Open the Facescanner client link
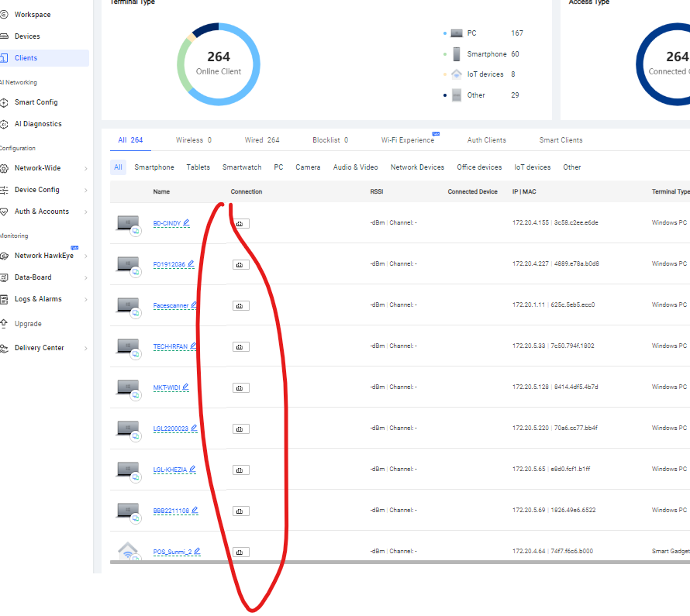Image resolution: width=690 pixels, height=616 pixels. (171, 305)
